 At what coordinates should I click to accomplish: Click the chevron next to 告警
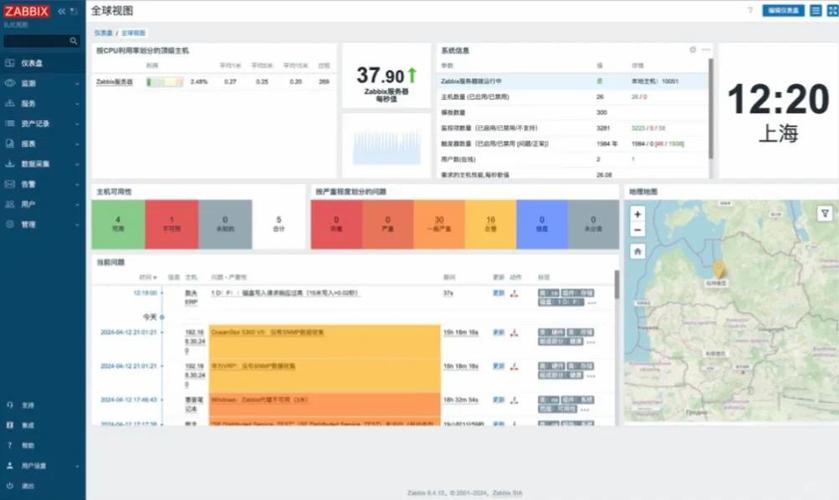point(78,184)
